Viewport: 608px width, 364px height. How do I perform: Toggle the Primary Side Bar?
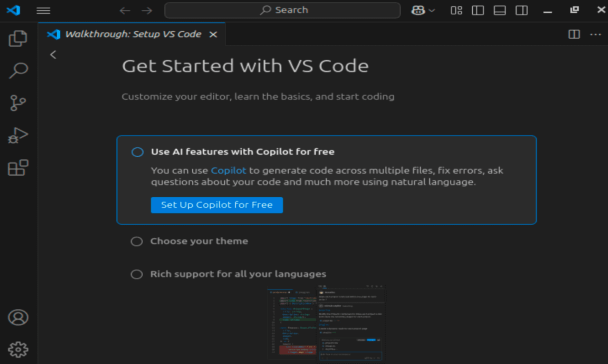coord(478,10)
